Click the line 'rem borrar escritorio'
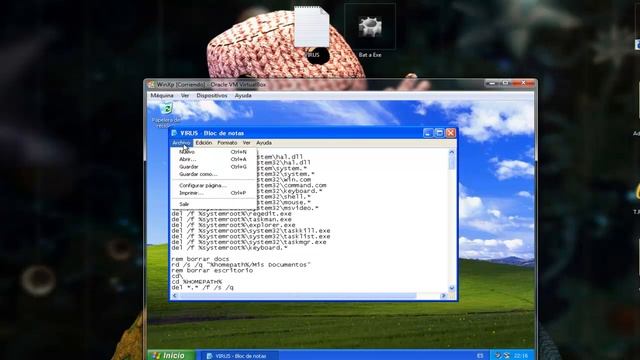Screen dimensions: 640x360 (x=212, y=270)
